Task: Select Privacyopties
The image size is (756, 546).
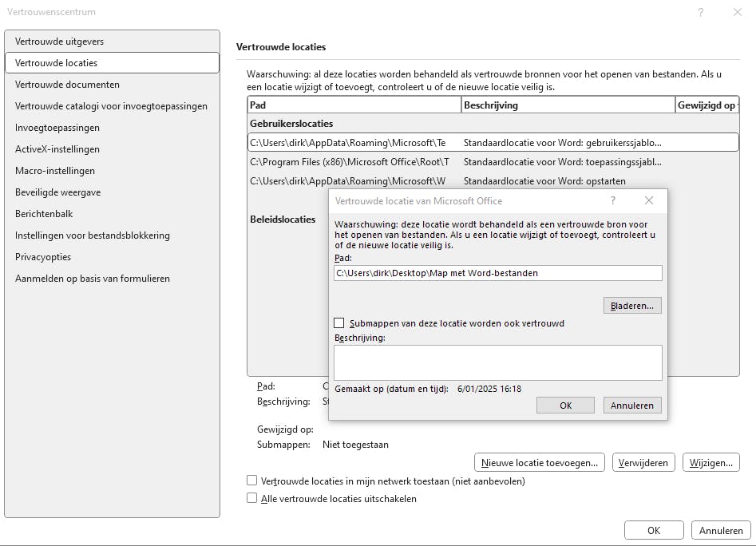Action: coord(112,257)
